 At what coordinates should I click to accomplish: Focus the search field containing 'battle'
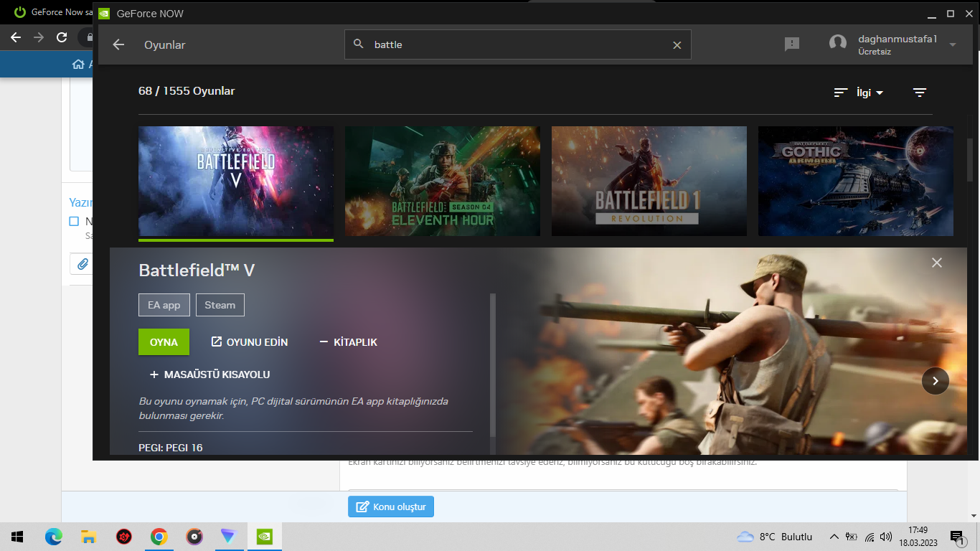tap(517, 44)
